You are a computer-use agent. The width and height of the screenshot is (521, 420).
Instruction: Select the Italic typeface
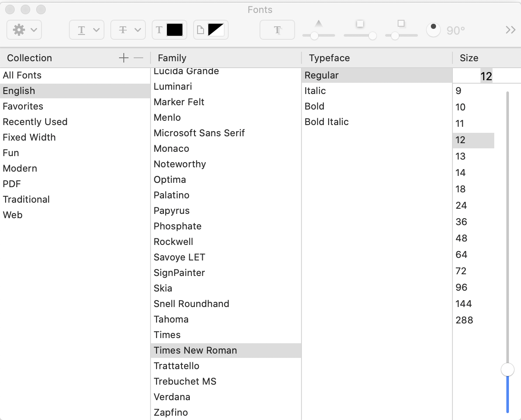(377, 91)
